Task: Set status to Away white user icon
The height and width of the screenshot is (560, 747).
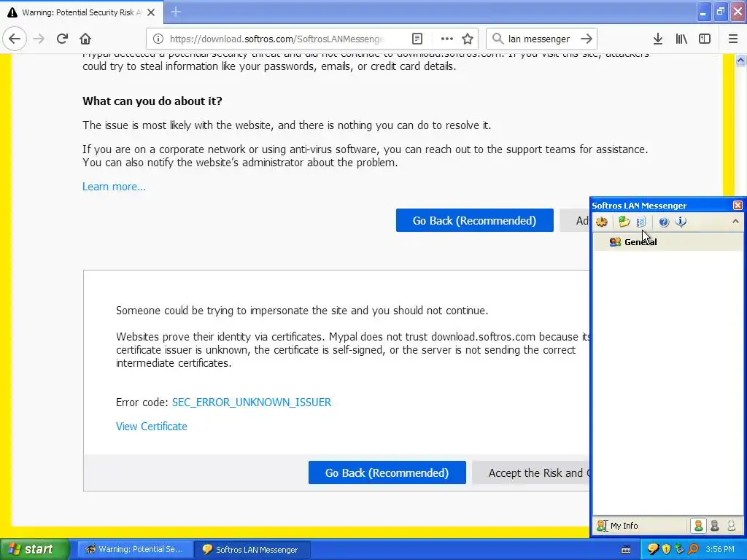Action: pyautogui.click(x=731, y=526)
